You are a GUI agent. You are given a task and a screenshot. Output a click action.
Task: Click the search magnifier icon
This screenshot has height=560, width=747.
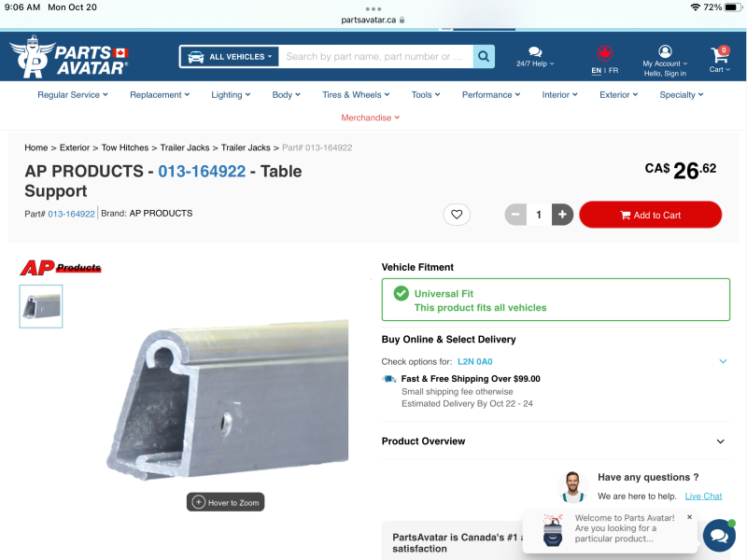(x=484, y=57)
